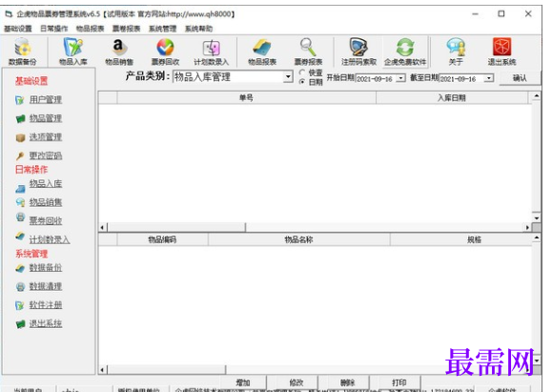Open the sidebar 数据备份 link

point(46,268)
